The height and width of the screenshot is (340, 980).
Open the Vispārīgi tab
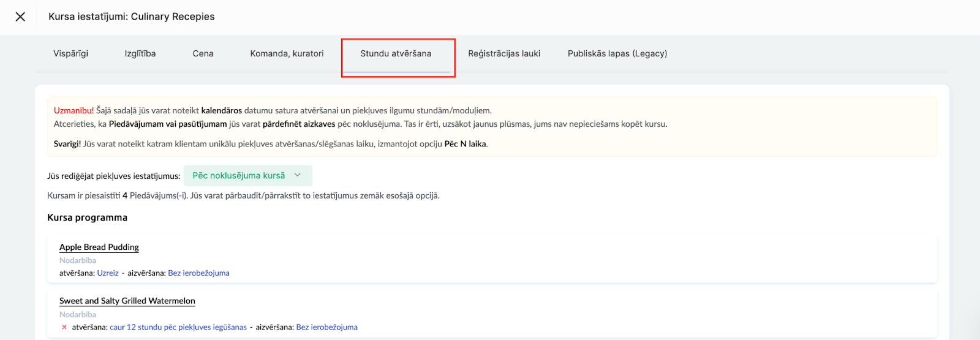point(70,54)
